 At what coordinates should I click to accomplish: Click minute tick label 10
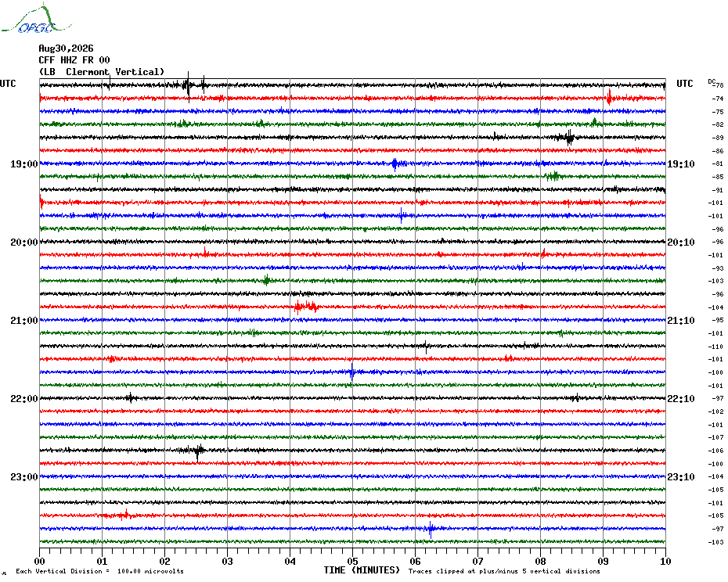coord(665,561)
